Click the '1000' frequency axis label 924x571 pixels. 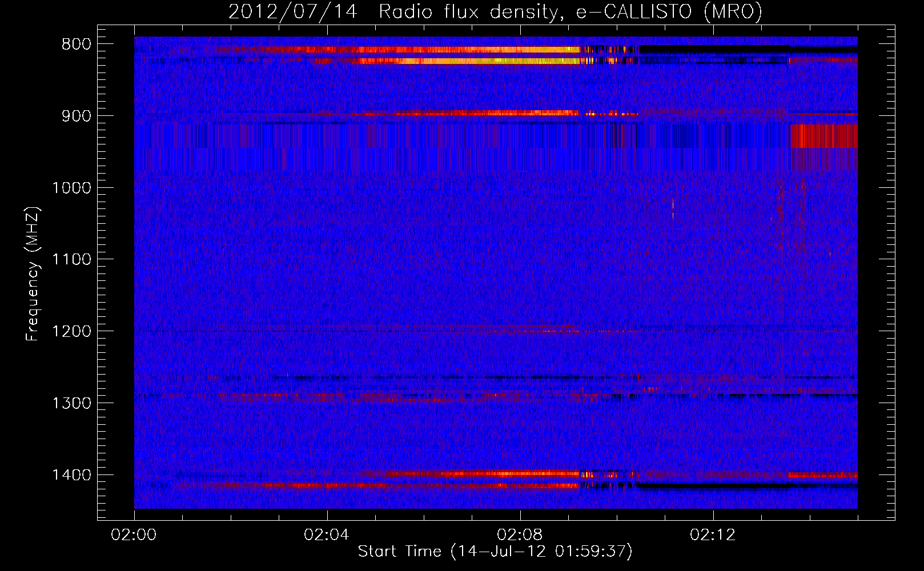pos(71,188)
